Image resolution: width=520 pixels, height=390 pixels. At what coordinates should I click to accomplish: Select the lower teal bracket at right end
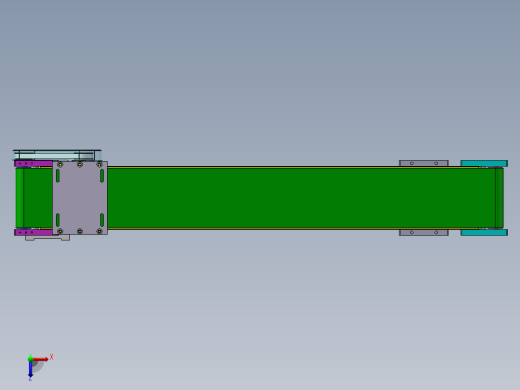(x=484, y=232)
